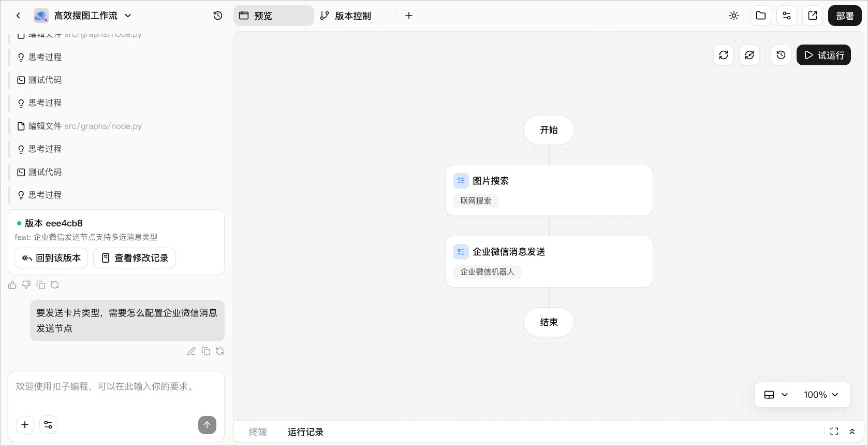The width and height of the screenshot is (868, 446).
Task: Switch to the 版本控制 tab
Action: (x=346, y=16)
